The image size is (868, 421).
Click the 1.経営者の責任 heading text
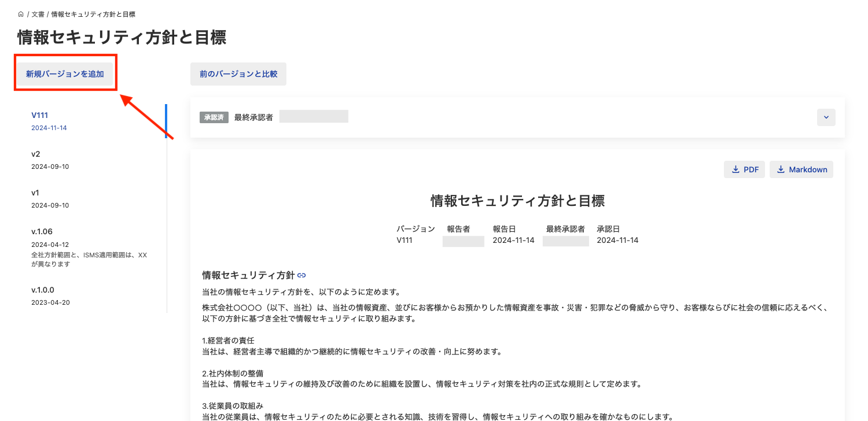228,341
